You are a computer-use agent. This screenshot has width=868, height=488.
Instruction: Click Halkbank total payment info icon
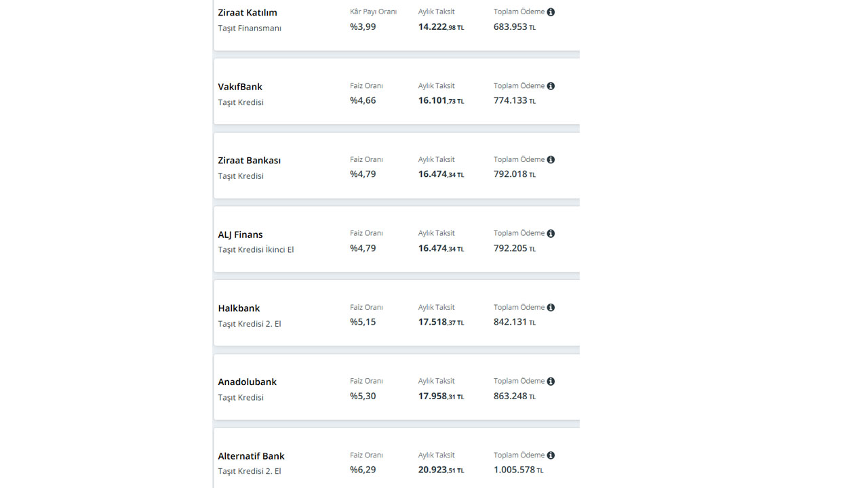coord(551,308)
